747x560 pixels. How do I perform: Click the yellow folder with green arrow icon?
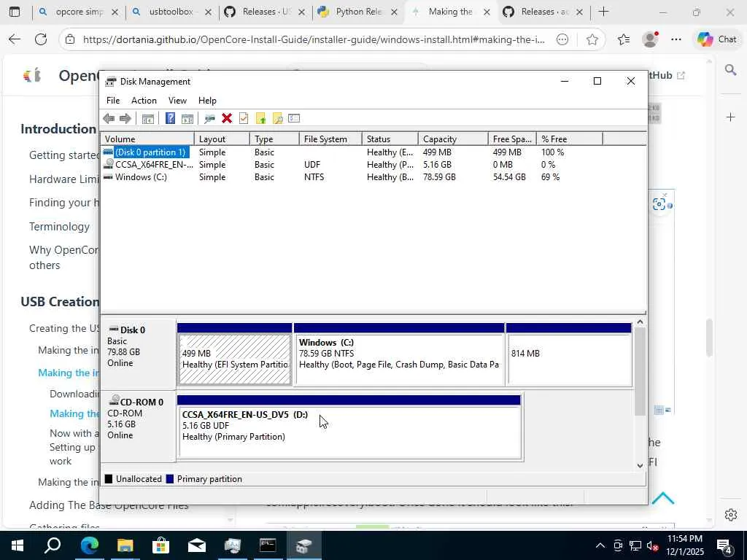[260, 119]
